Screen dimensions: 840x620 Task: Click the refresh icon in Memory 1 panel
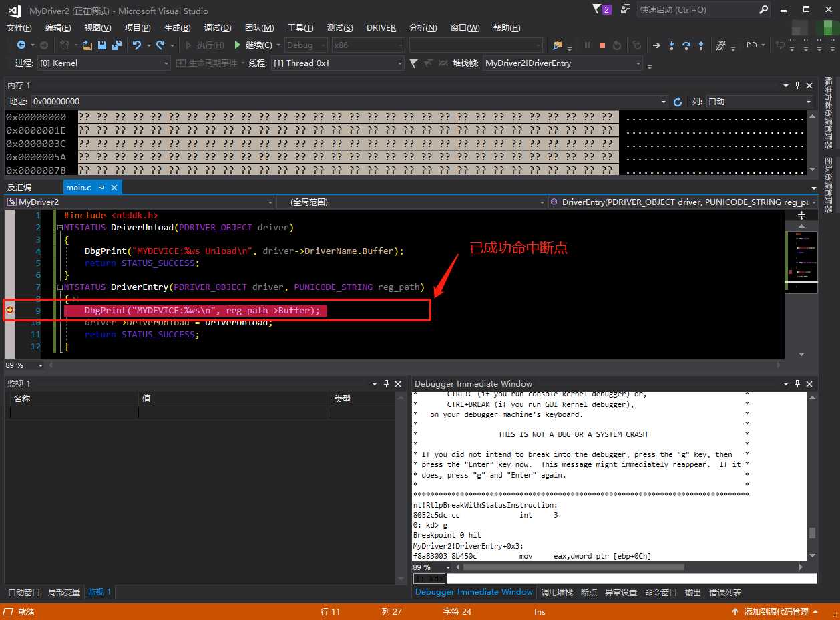[x=678, y=102]
